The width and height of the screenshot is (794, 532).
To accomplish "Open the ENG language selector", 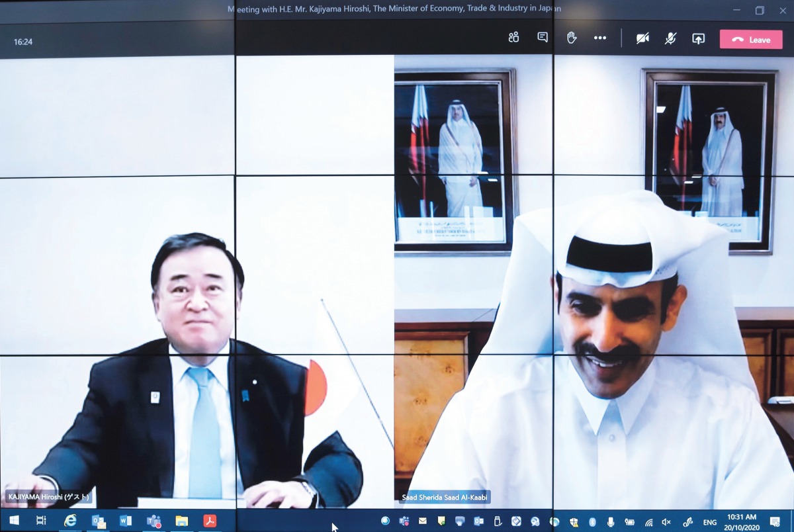I will tap(709, 521).
